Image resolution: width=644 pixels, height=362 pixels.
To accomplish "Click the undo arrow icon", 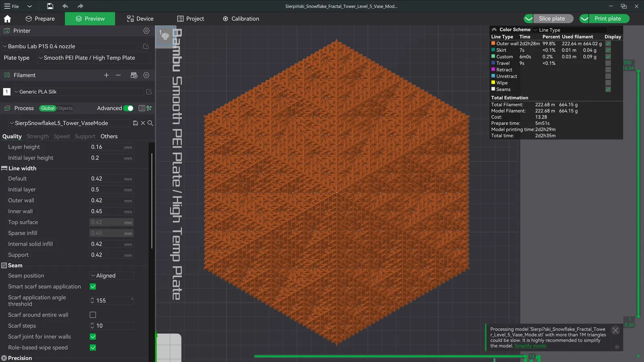I will [65, 6].
